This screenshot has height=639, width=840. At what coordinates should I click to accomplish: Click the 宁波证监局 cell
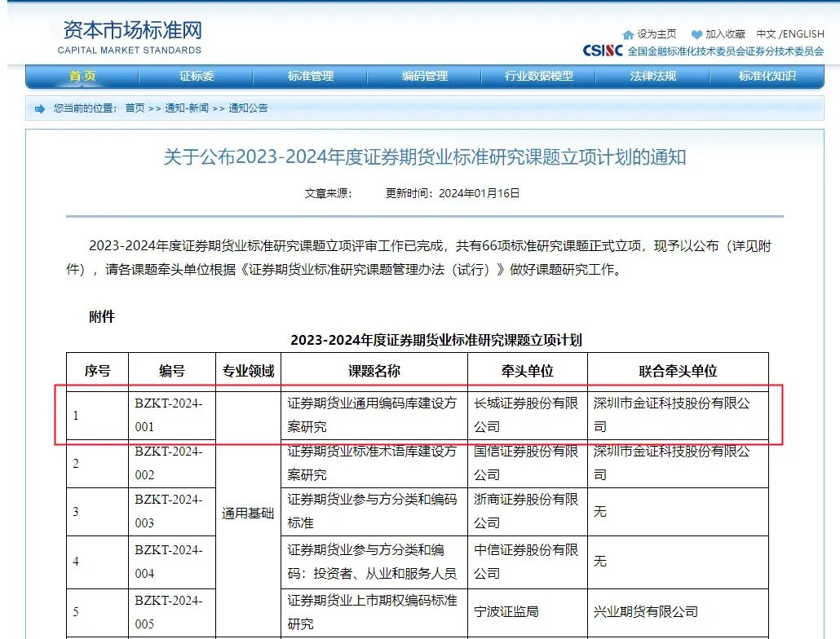coord(527,612)
